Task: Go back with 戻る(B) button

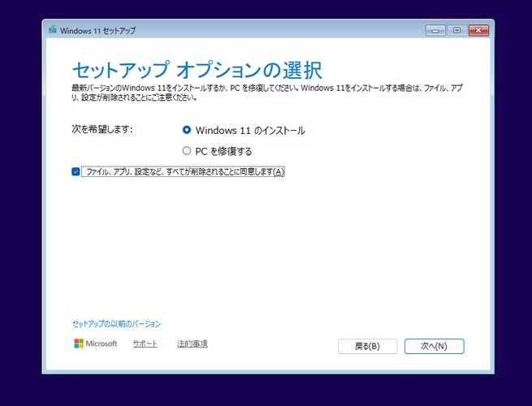Action: point(367,346)
